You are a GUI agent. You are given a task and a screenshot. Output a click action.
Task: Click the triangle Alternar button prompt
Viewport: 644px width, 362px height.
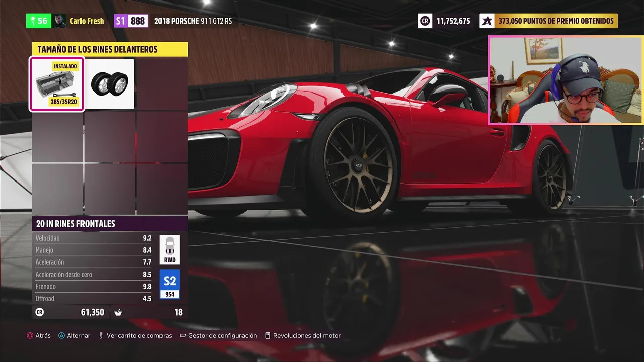point(74,335)
